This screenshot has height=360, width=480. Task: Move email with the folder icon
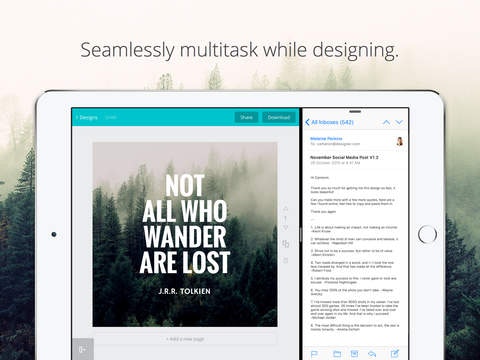337,354
